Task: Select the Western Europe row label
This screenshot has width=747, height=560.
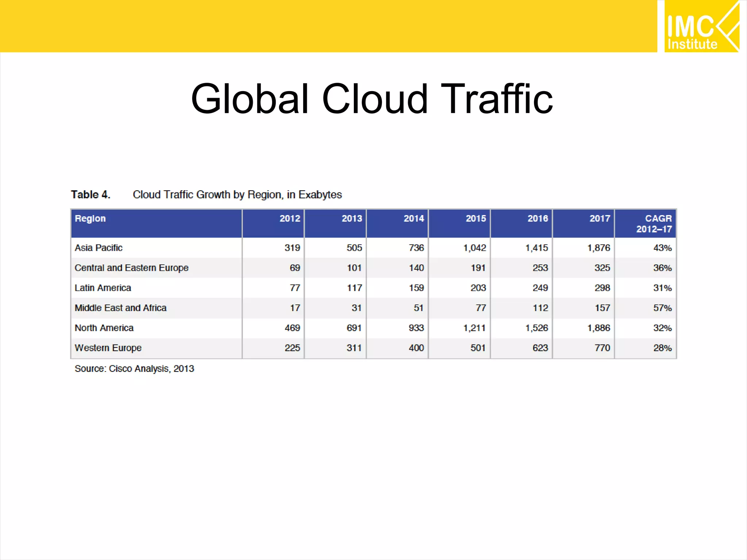Action: click(108, 348)
